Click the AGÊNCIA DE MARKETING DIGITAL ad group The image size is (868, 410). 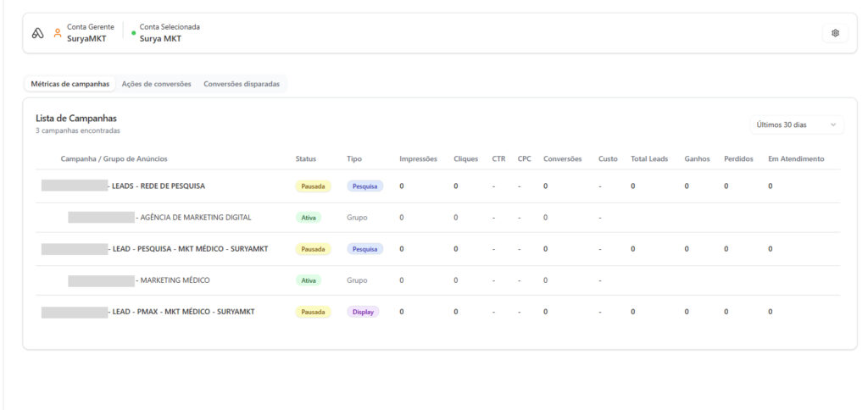[195, 218]
